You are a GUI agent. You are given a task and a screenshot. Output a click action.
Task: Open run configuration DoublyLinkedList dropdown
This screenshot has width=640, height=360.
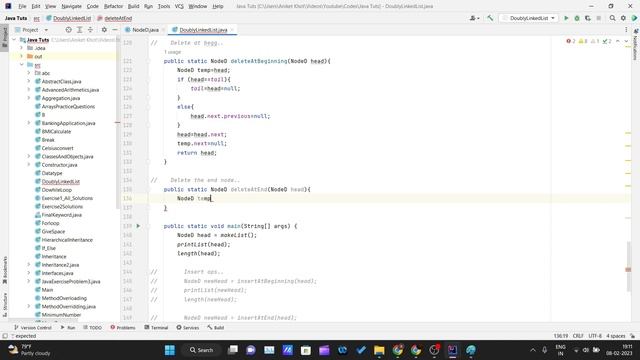(529, 18)
